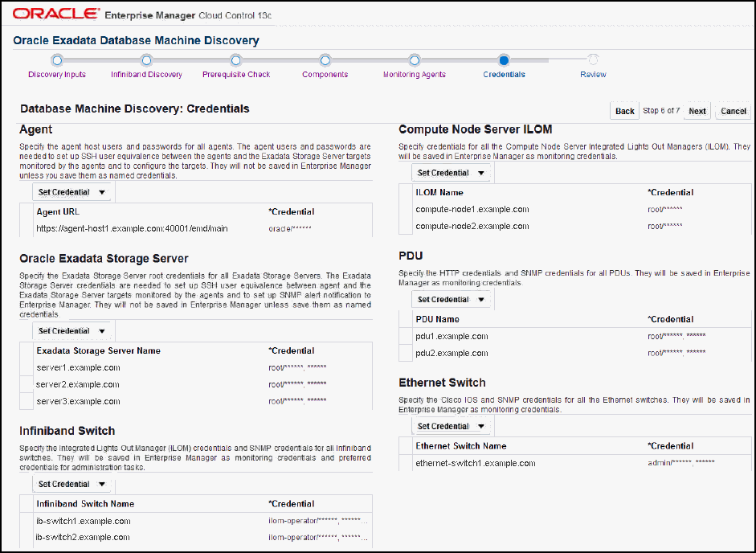The image size is (756, 553).
Task: Click credential value for server1.example.com
Action: 297,367
